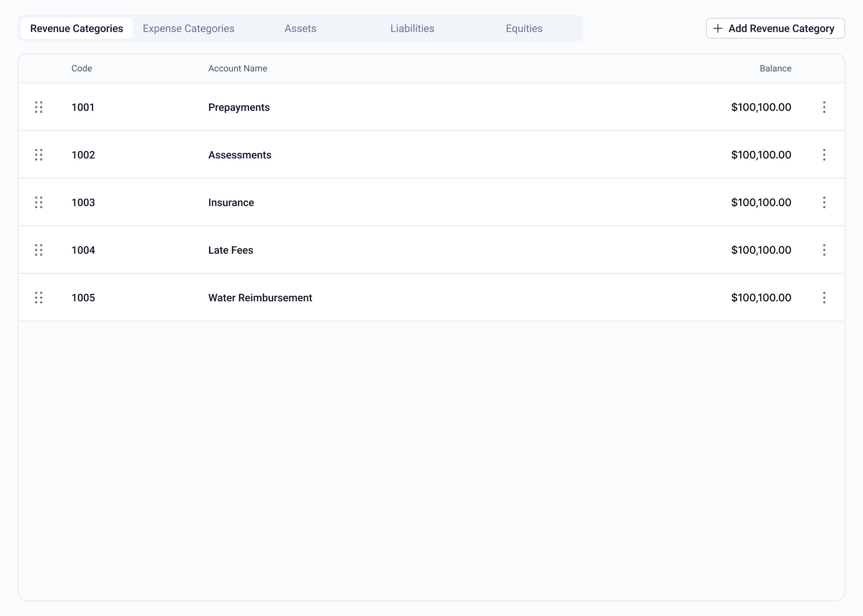Click drag handle for Assessments row
Screen dimensions: 863x616
click(38, 155)
